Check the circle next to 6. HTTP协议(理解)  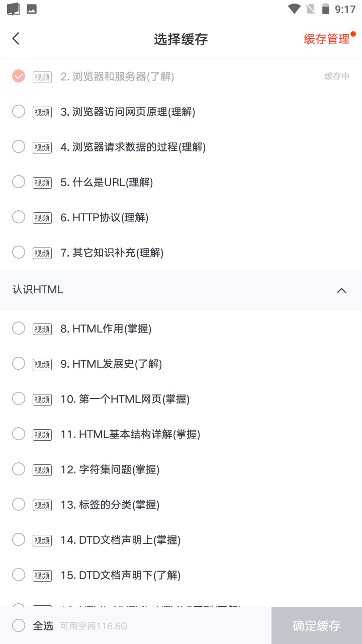point(19,217)
